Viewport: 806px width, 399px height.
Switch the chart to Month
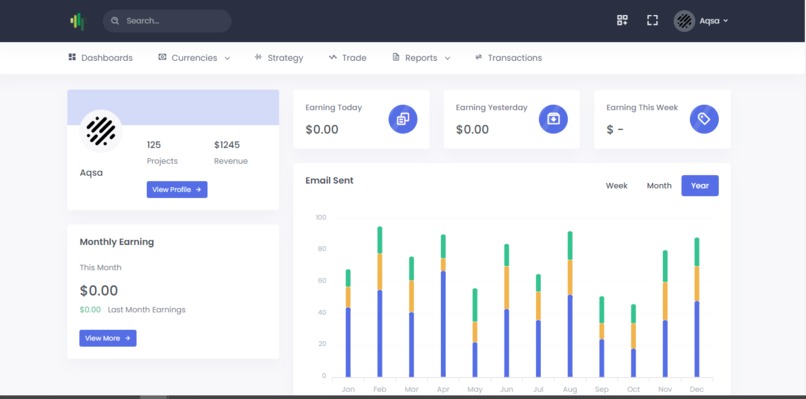659,186
